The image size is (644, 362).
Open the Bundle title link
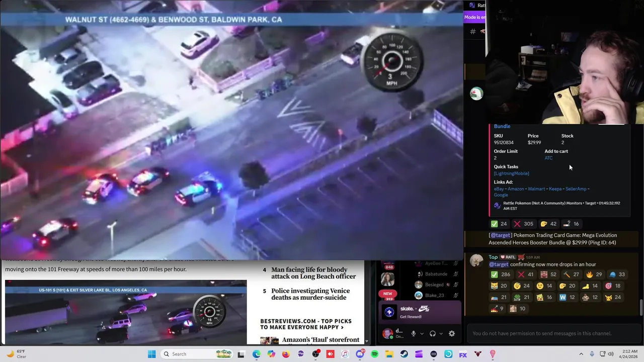click(502, 126)
